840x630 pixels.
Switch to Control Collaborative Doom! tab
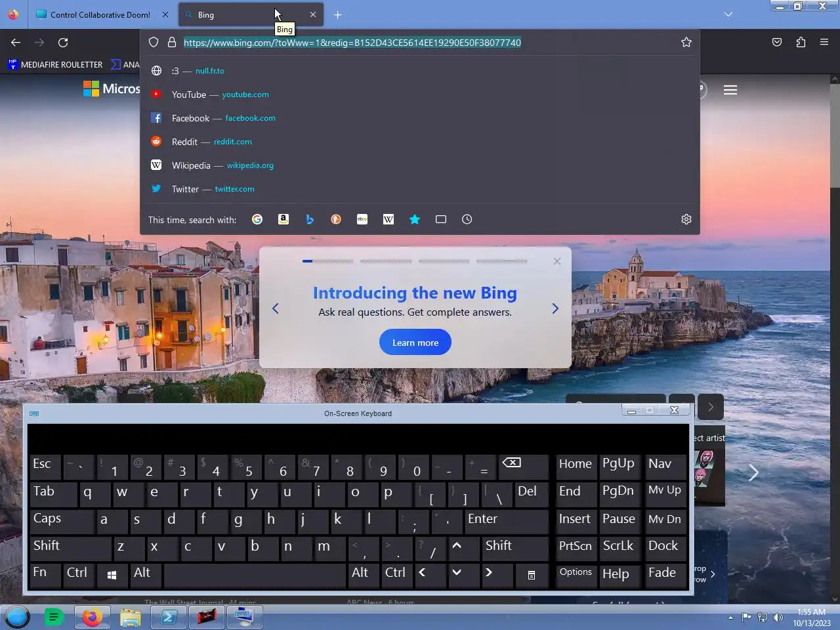coord(100,14)
